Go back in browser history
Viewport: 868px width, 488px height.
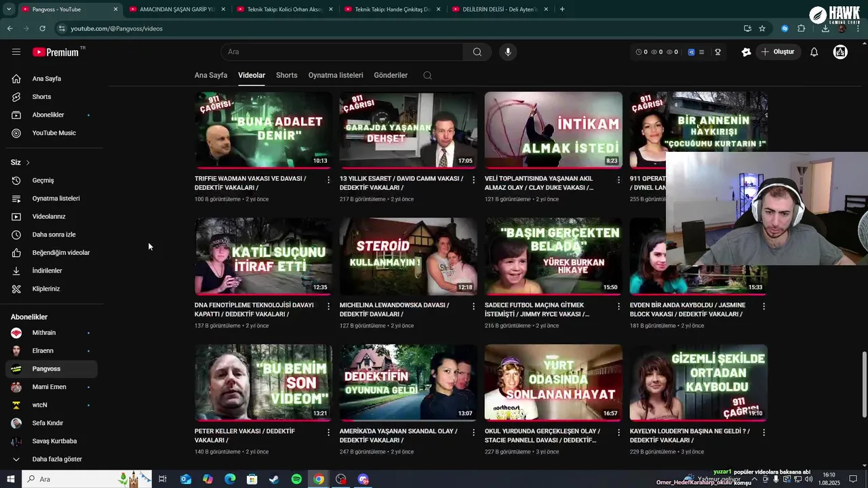coord(9,28)
